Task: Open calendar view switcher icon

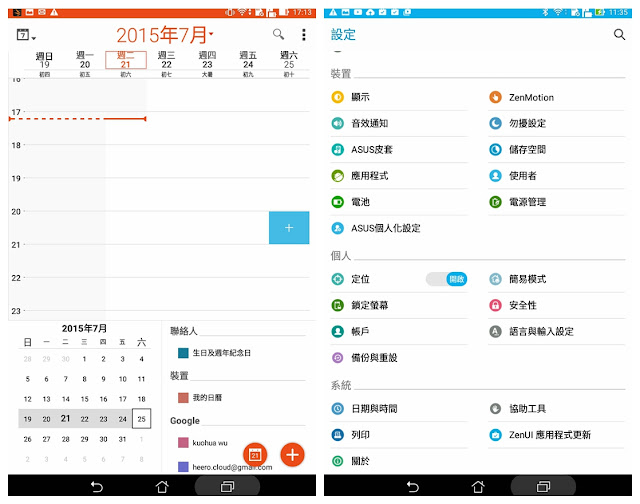Action: point(26,35)
